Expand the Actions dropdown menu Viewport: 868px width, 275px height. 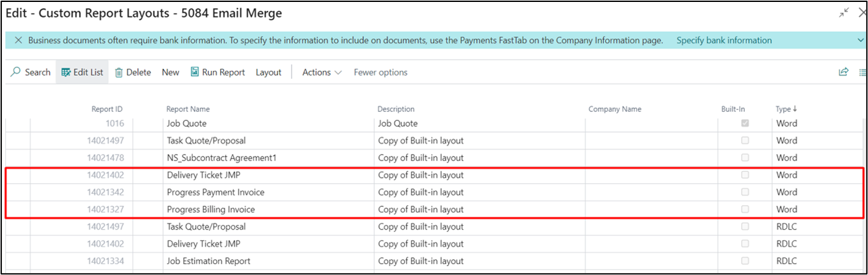click(x=322, y=72)
